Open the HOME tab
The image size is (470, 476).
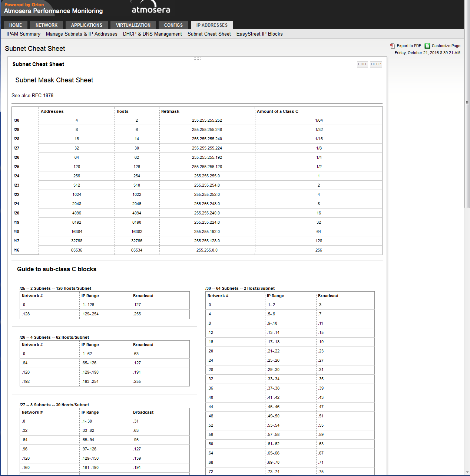pyautogui.click(x=16, y=25)
